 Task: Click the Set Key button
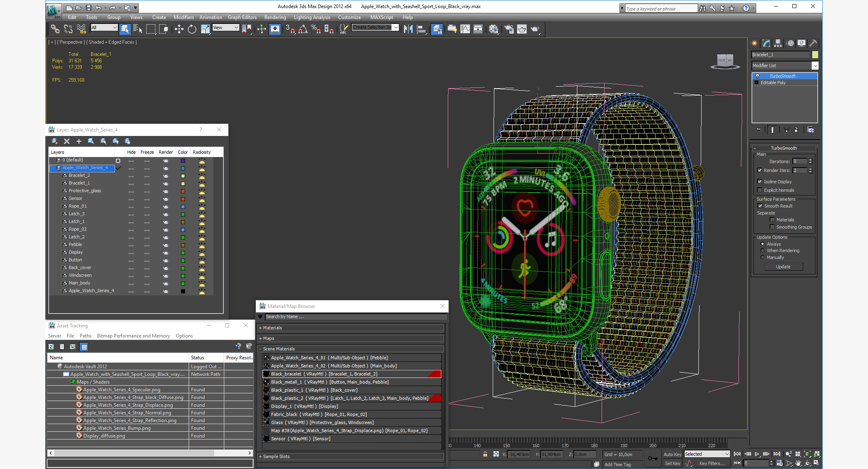click(672, 464)
